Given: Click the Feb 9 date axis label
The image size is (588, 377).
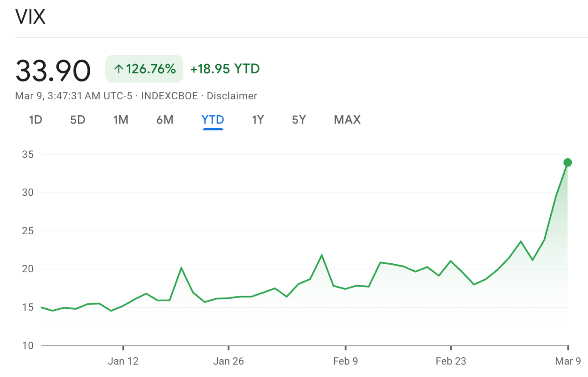Looking at the screenshot, I should coord(345,361).
